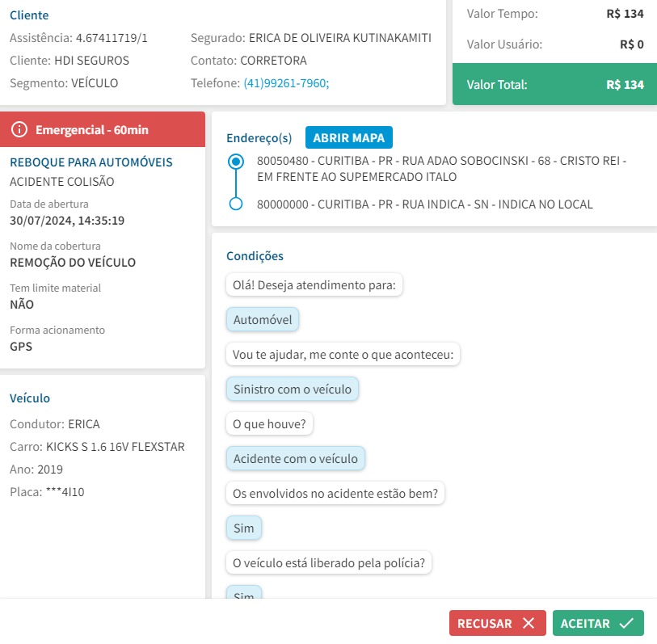The height and width of the screenshot is (644, 657).
Task: Select the destination address marker circle
Action: [x=236, y=204]
